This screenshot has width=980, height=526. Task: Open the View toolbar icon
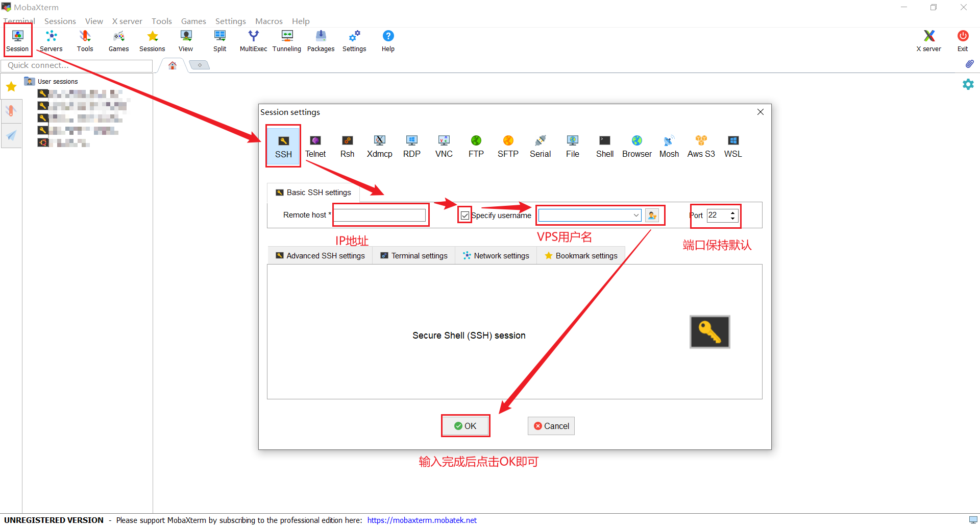coord(186,41)
